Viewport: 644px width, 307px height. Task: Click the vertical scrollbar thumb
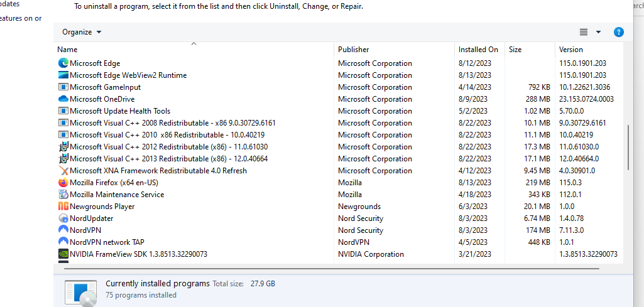coord(628,148)
